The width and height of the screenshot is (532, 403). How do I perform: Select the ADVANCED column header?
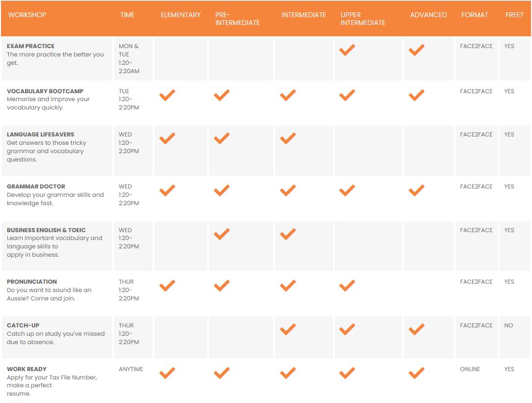428,15
